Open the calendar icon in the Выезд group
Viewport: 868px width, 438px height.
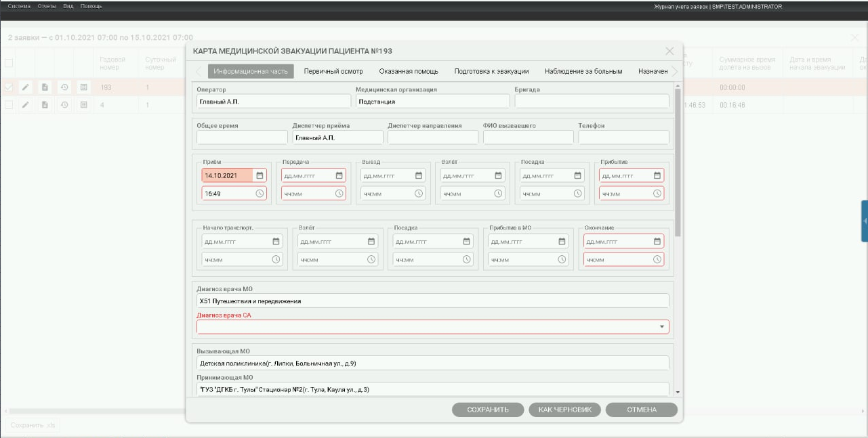[x=419, y=175]
